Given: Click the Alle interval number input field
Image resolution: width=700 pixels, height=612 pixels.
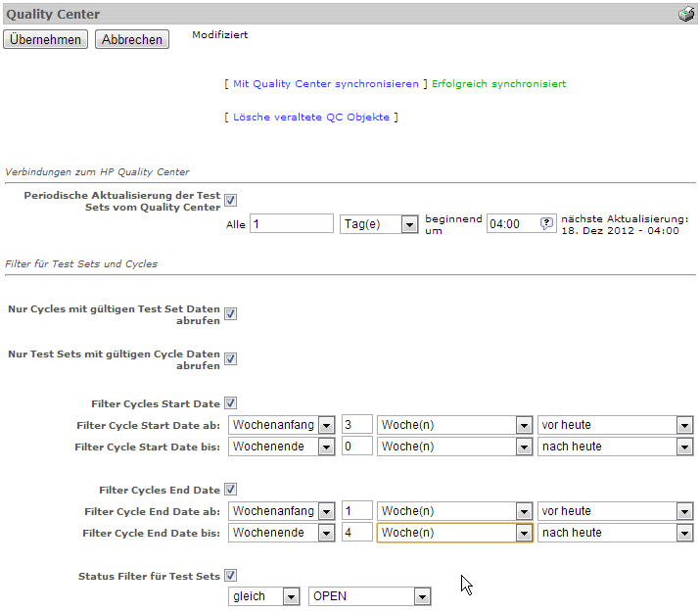Looking at the screenshot, I should (292, 224).
